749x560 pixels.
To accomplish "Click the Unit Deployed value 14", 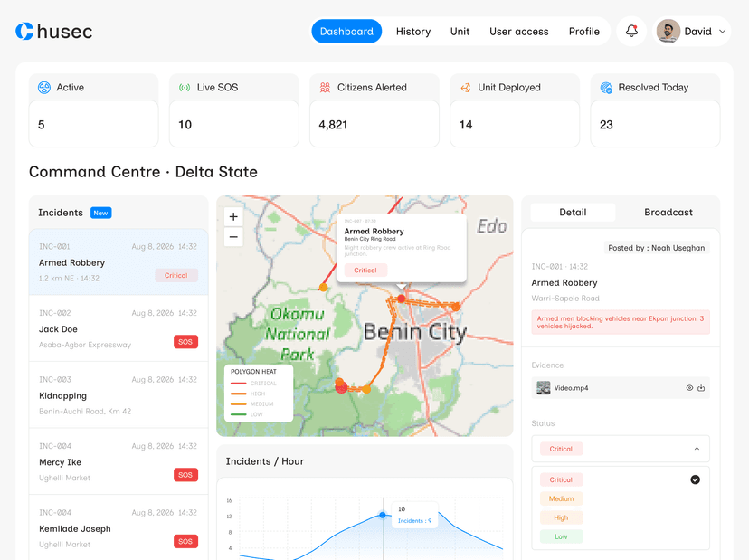I will click(x=466, y=125).
